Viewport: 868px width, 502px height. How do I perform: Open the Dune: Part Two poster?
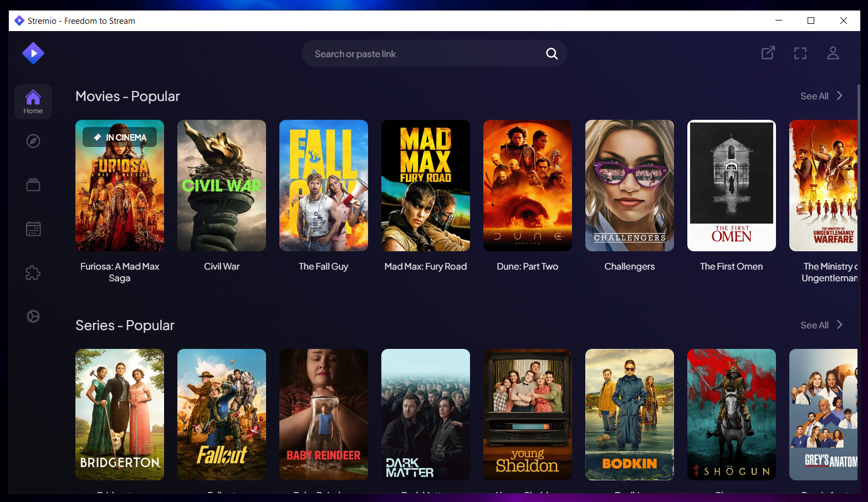pyautogui.click(x=528, y=185)
